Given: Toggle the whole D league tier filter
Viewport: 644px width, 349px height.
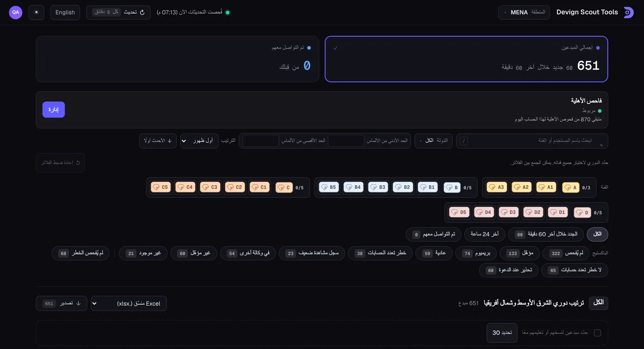Looking at the screenshot, I should 582,213.
